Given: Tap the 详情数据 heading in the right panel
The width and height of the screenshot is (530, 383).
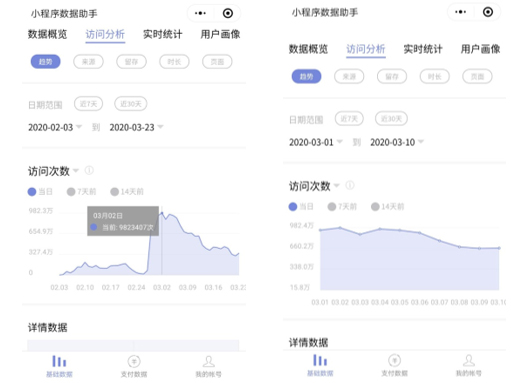Looking at the screenshot, I should click(x=308, y=342).
